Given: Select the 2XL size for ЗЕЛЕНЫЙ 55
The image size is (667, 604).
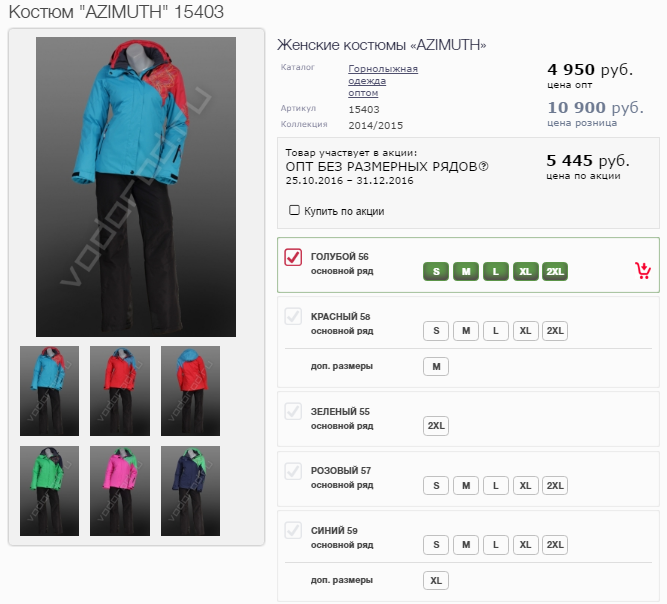Looking at the screenshot, I should [x=436, y=426].
